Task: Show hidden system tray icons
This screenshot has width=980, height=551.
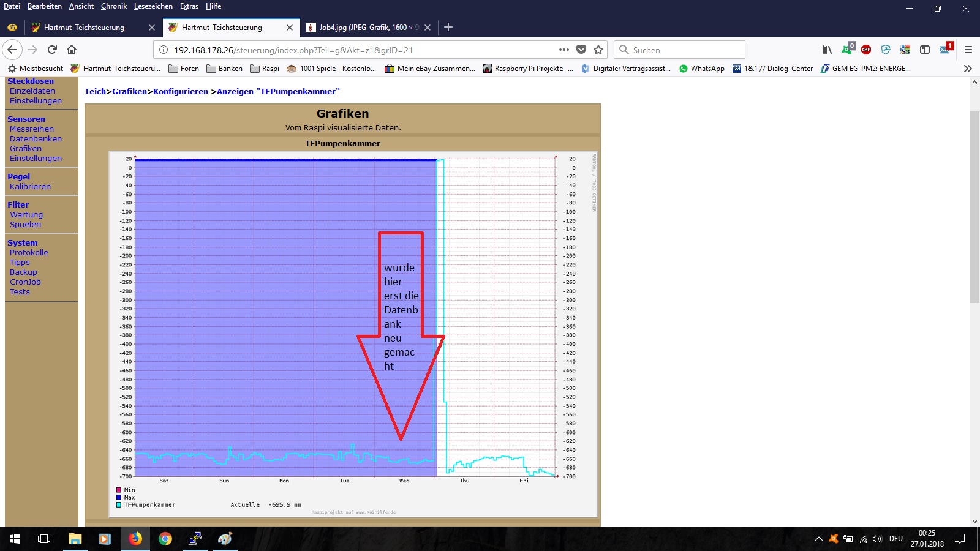Action: point(818,539)
